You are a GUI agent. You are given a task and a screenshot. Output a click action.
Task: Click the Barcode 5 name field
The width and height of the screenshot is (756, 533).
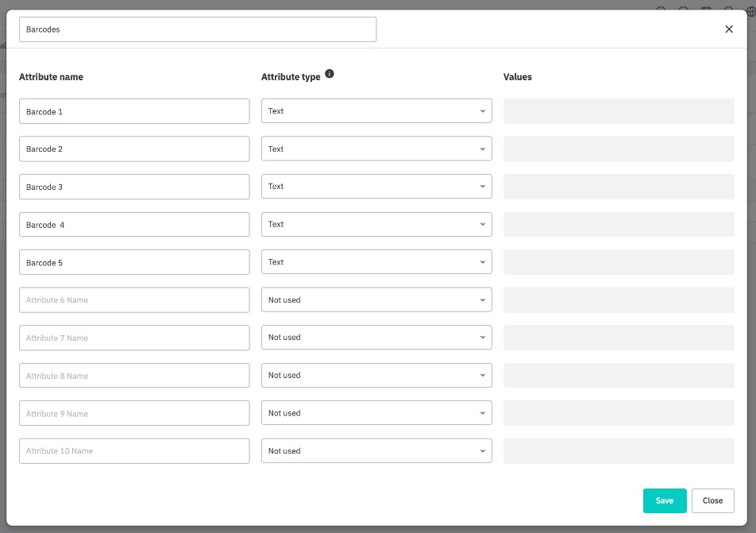point(134,263)
